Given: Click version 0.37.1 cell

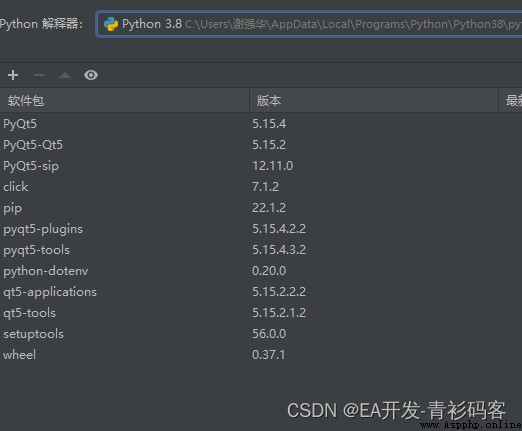Looking at the screenshot, I should (269, 355).
